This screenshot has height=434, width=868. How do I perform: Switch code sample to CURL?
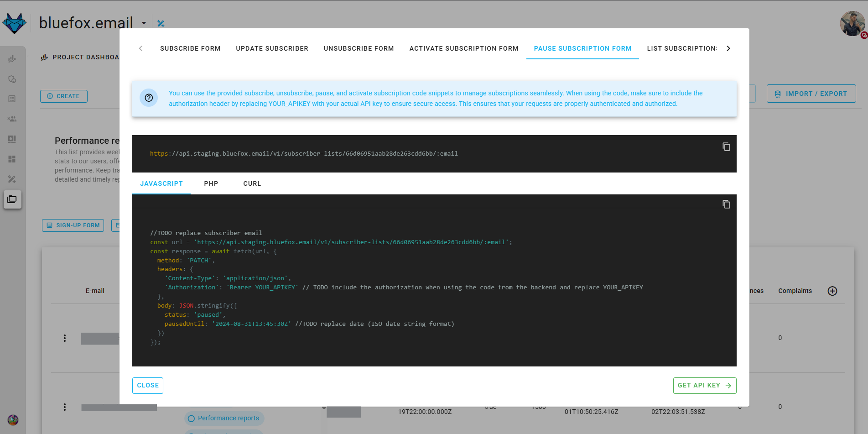(252, 183)
